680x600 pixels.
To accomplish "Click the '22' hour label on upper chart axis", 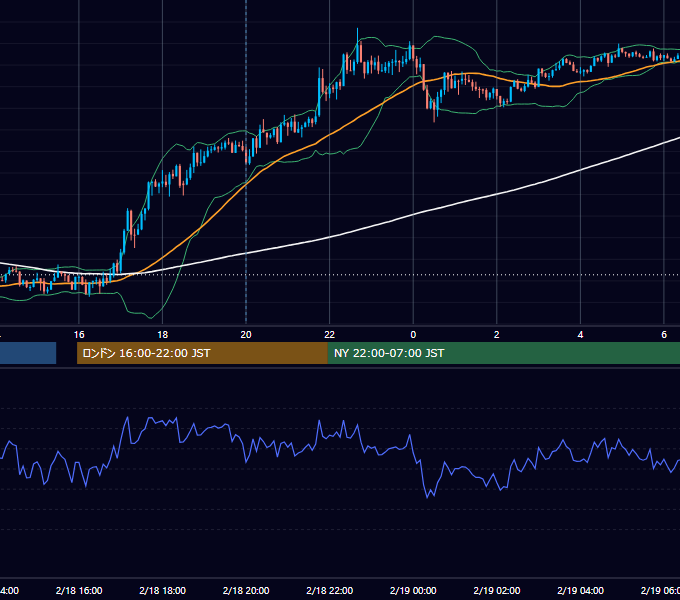I will coord(330,335).
